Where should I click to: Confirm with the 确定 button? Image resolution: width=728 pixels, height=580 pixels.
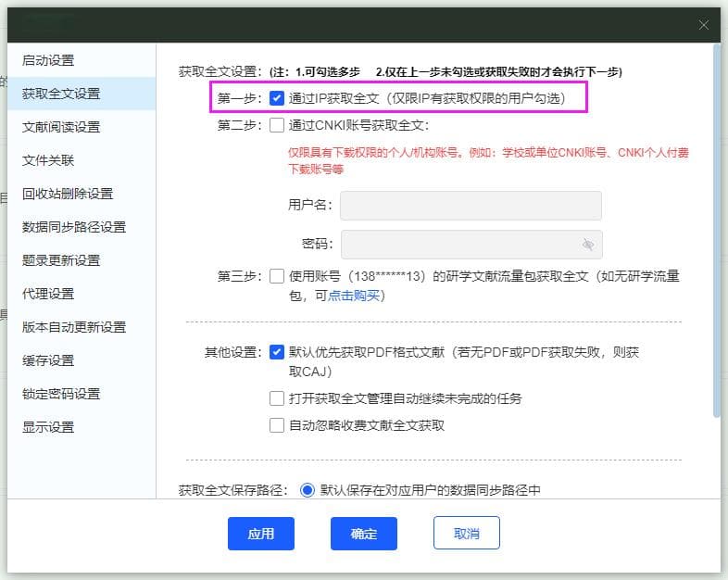coord(364,534)
